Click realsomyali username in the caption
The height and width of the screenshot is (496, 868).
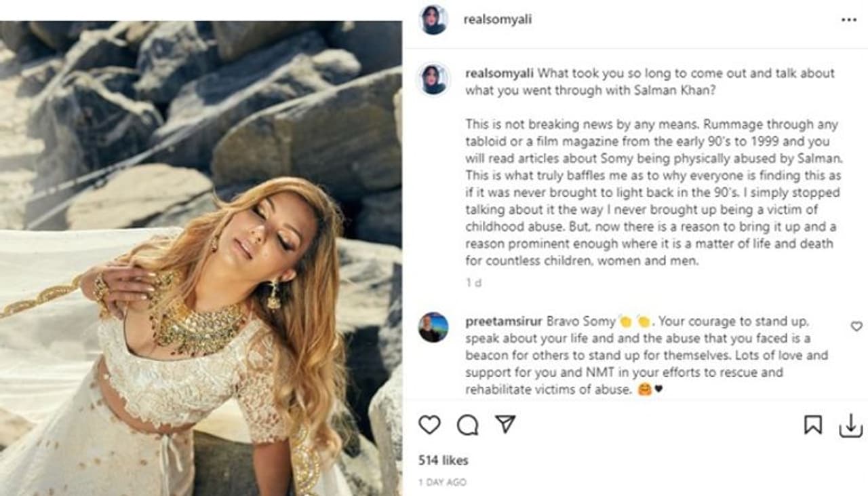(x=498, y=73)
